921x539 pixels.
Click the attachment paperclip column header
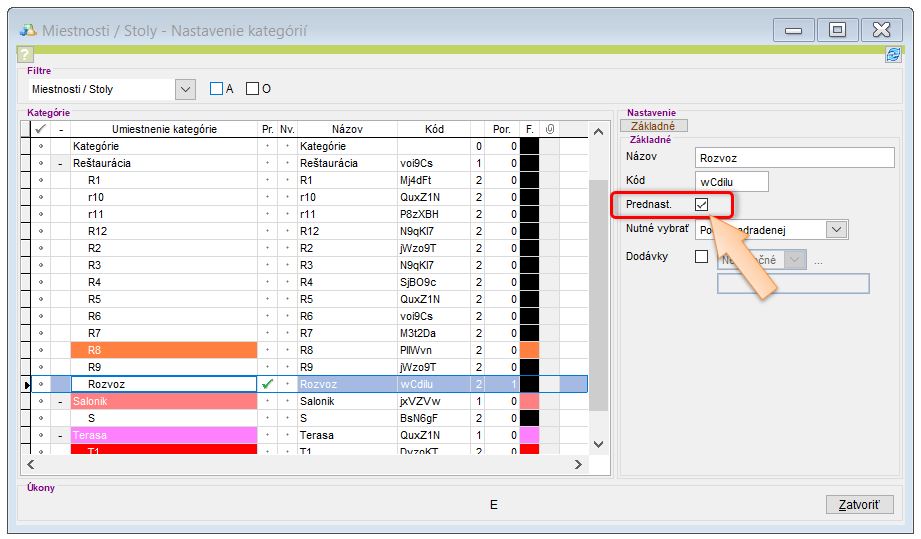tap(549, 129)
